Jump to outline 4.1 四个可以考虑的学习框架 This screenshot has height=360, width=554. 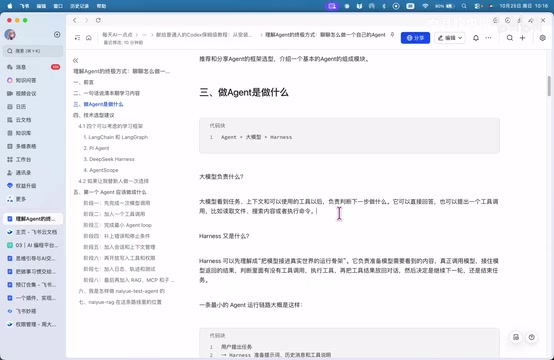(111, 126)
